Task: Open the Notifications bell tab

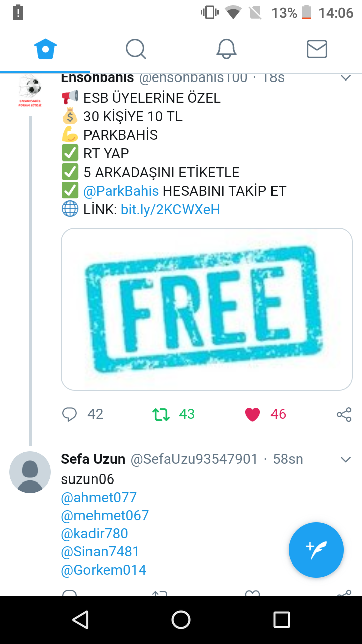Action: tap(226, 49)
